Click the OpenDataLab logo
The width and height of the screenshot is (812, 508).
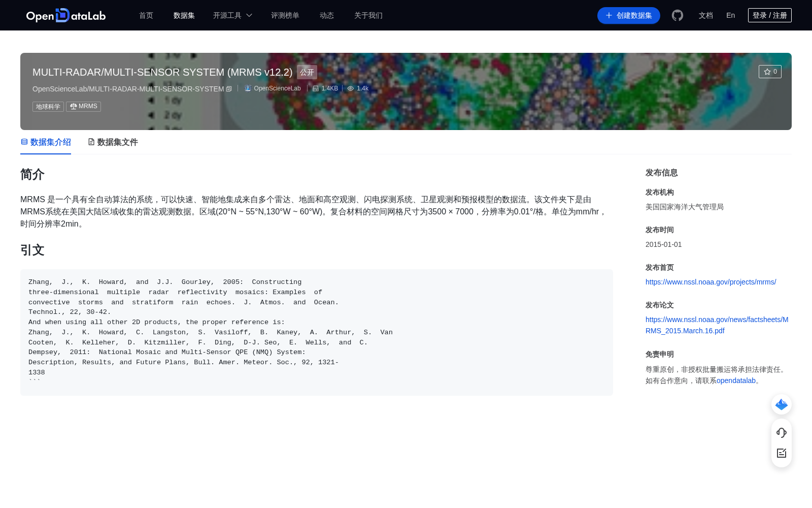(x=66, y=15)
